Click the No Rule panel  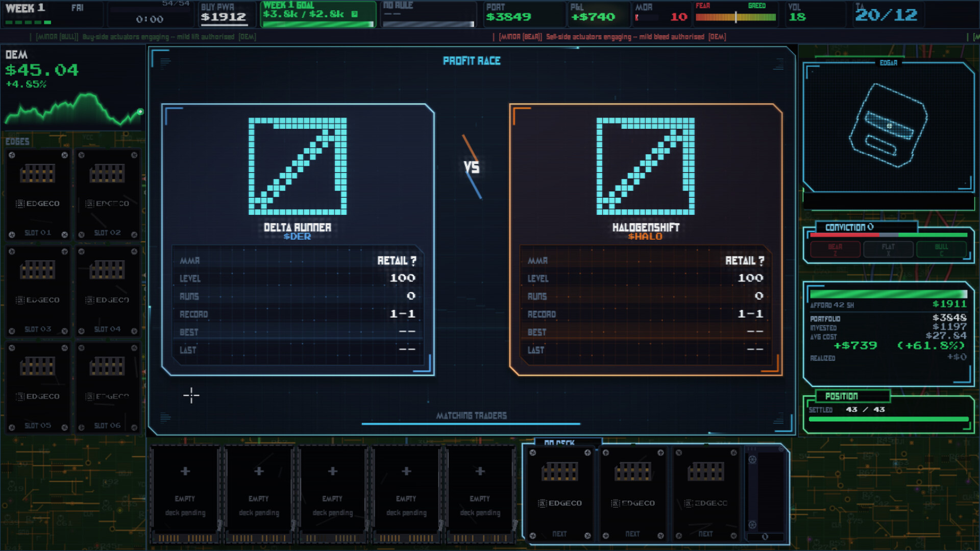(429, 14)
